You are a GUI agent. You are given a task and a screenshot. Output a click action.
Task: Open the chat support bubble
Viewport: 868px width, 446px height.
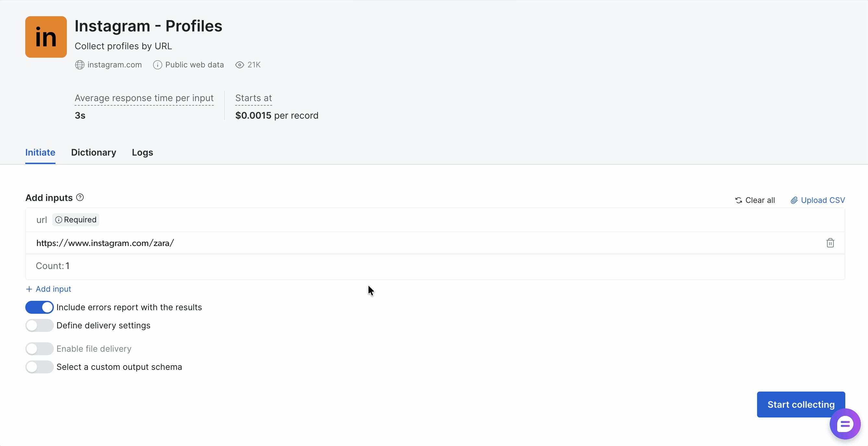tap(845, 424)
